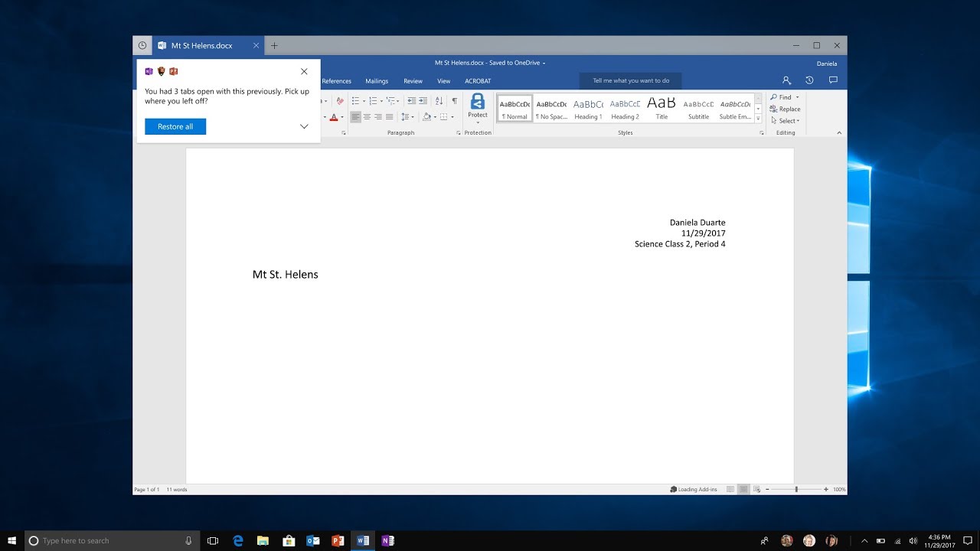Open the Mailings ribbon tab

tap(377, 81)
